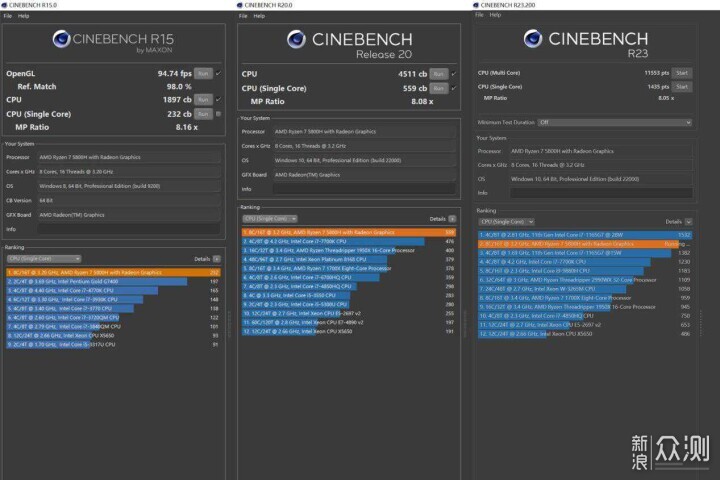The height and width of the screenshot is (480, 720).
Task: Open File menu in Cinebench R15 window
Action: pyautogui.click(x=8, y=16)
